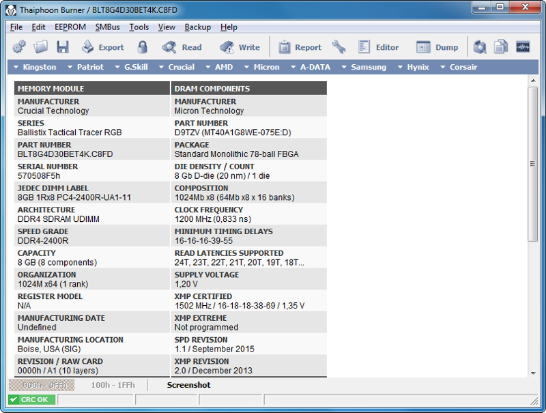Click Read to read the SPD
This screenshot has width=546, height=413.
click(x=182, y=47)
